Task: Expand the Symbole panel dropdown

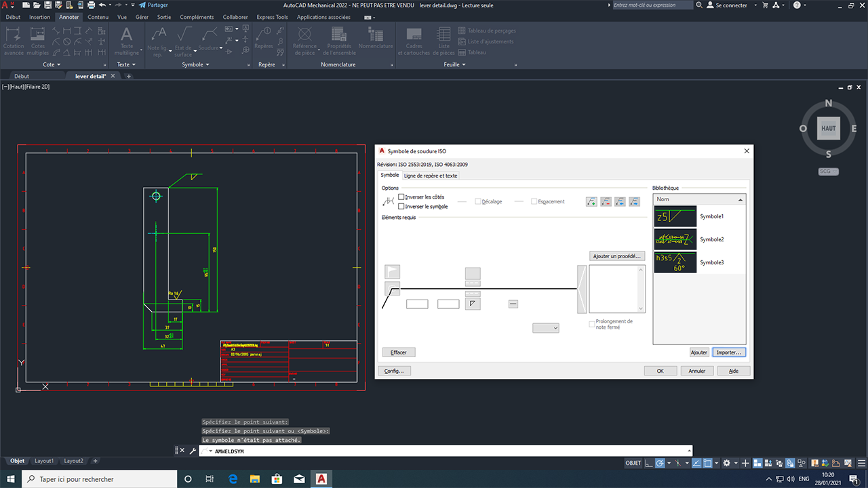Action: coord(196,64)
